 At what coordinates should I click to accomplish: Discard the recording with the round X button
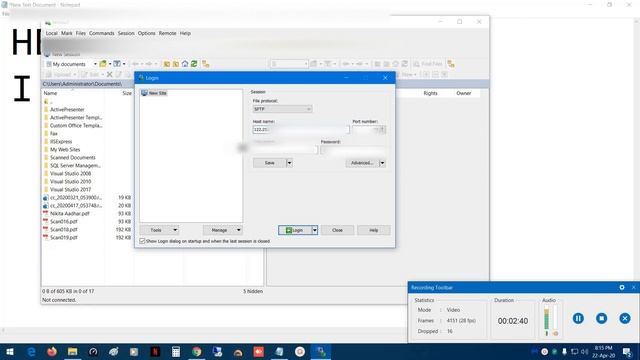[x=624, y=318]
